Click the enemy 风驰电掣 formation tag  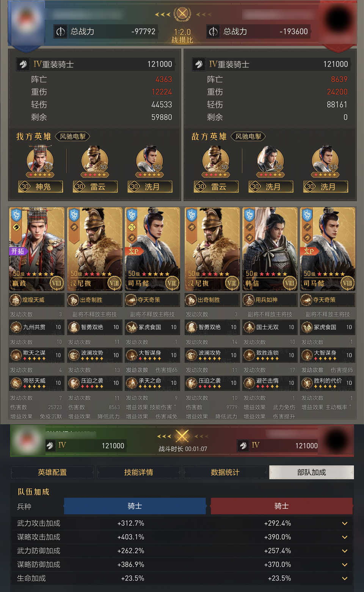point(248,137)
